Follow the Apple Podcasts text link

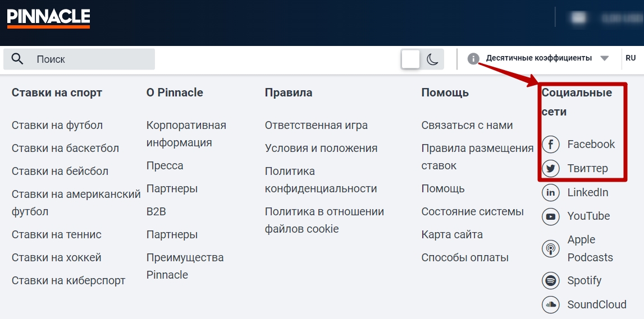[590, 248]
